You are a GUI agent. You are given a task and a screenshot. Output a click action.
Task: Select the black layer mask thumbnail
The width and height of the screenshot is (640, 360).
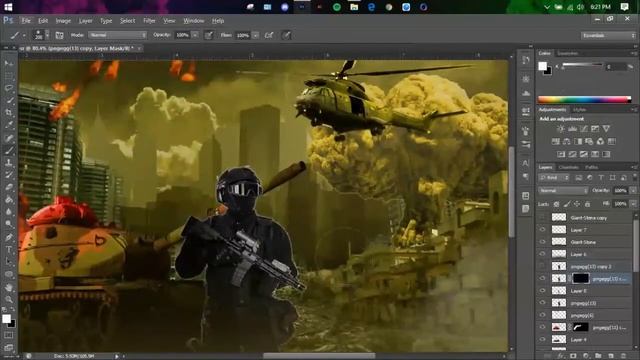580,278
